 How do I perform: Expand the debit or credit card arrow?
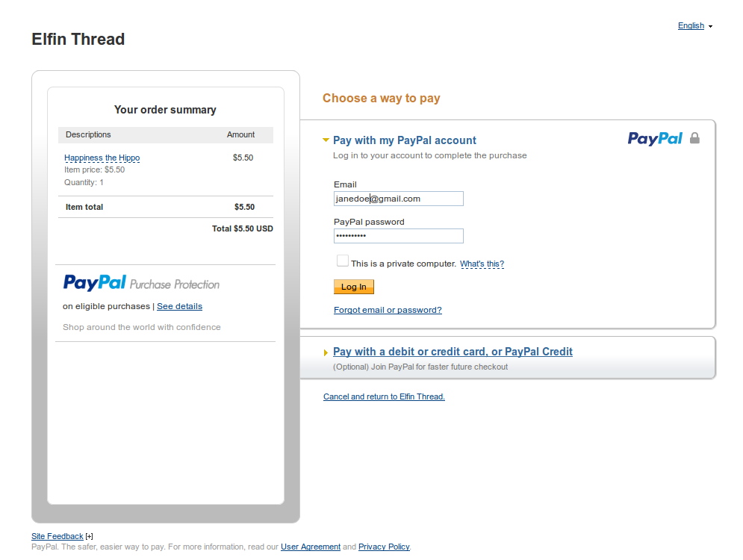(326, 352)
